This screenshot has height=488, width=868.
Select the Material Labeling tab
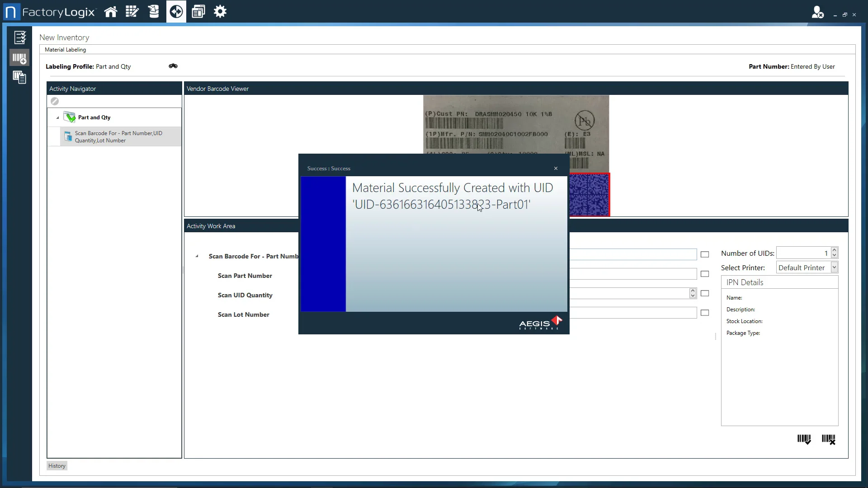tap(65, 50)
